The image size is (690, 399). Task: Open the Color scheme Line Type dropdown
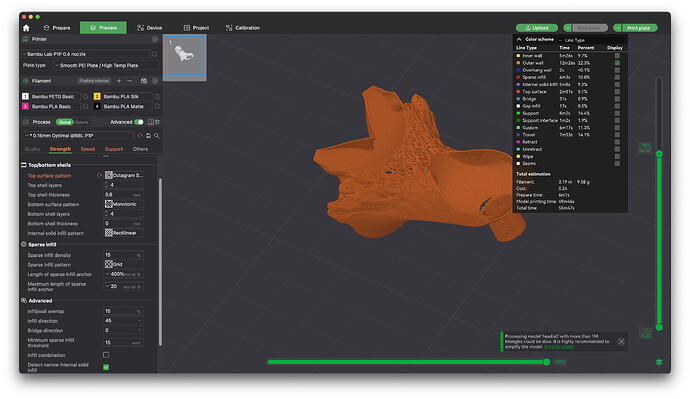pyautogui.click(x=591, y=40)
